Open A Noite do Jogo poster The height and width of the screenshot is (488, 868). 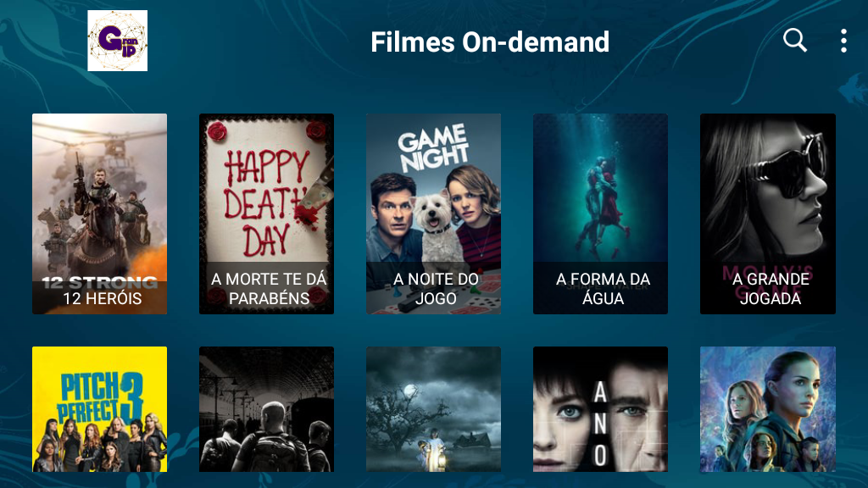coord(433,213)
